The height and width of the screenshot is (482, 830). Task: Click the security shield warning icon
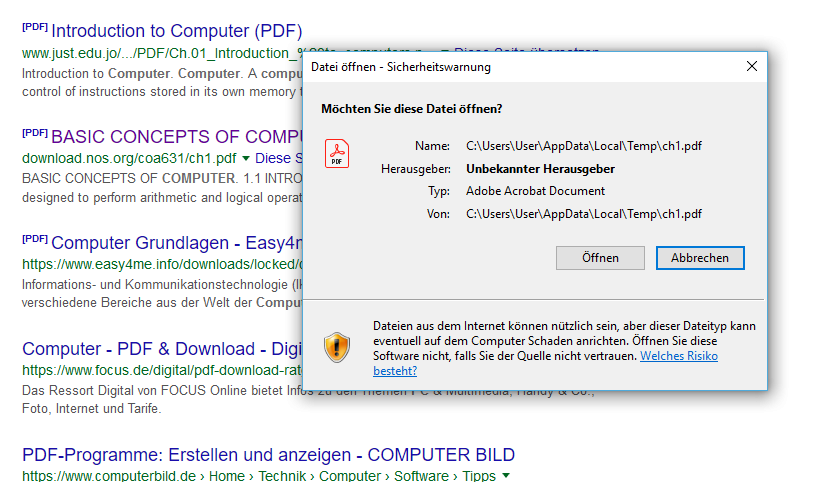point(337,348)
